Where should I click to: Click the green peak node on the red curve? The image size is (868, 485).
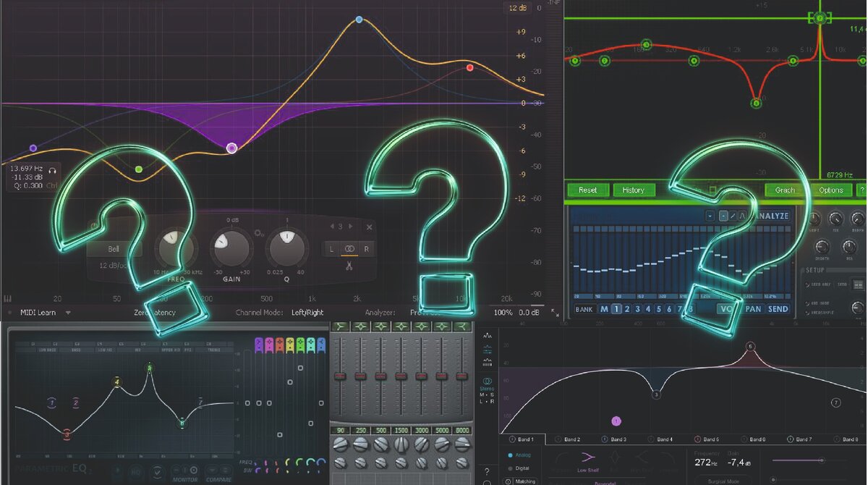[x=820, y=18]
